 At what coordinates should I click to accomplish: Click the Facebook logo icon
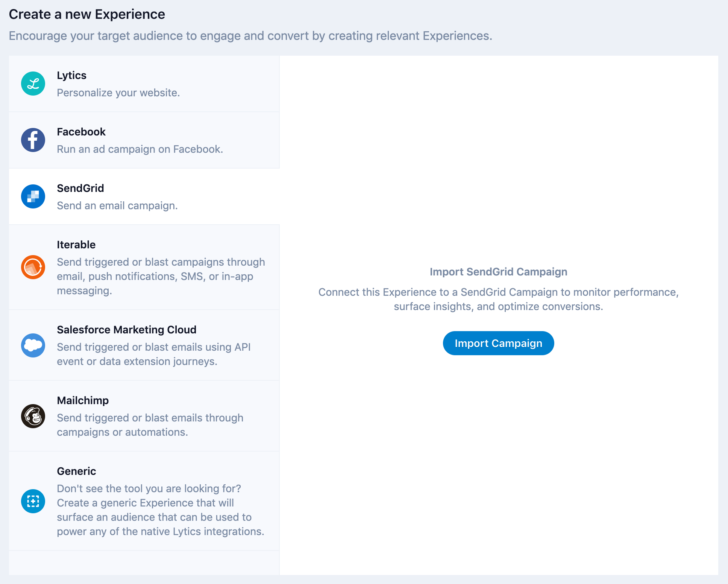tap(33, 140)
